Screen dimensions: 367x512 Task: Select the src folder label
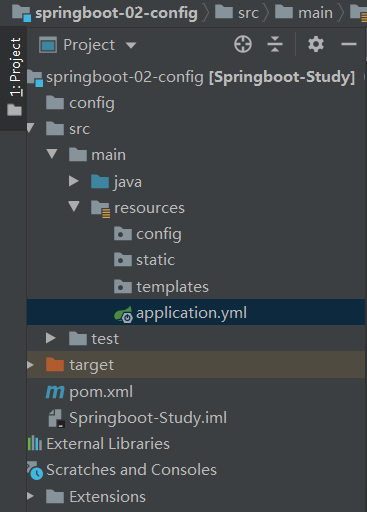[x=79, y=129]
